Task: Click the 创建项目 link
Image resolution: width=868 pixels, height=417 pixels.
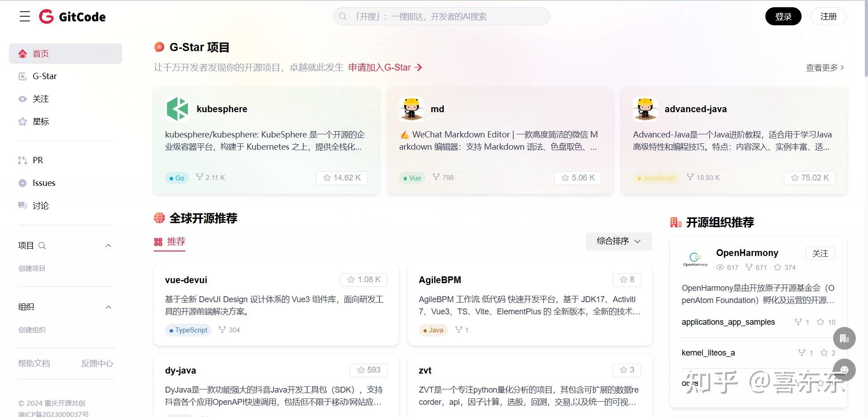Action: (x=32, y=268)
